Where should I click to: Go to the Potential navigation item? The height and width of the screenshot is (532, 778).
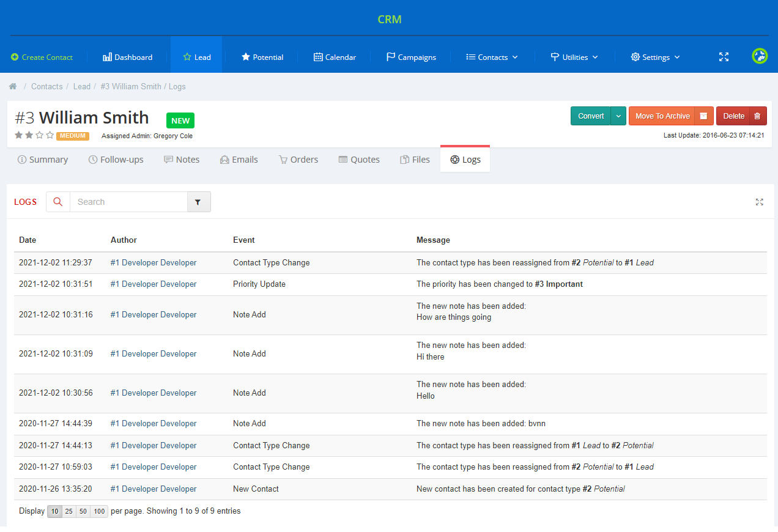click(x=262, y=57)
